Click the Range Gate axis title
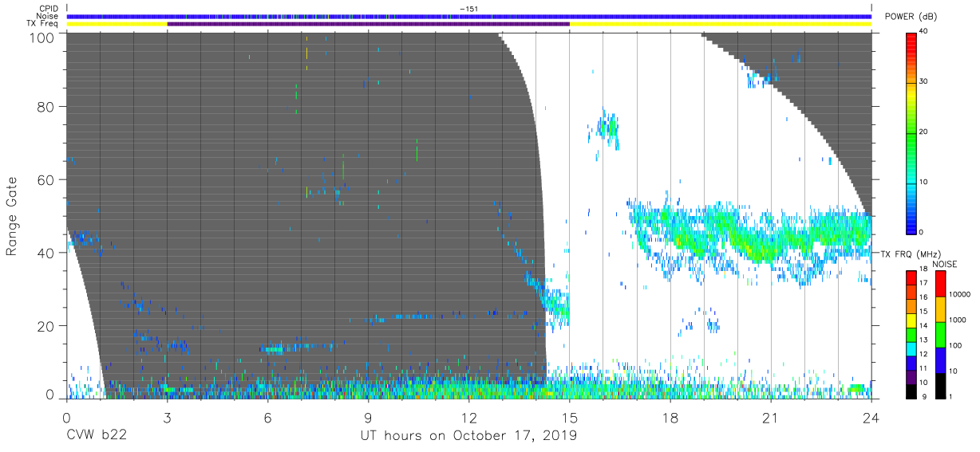 click(12, 215)
